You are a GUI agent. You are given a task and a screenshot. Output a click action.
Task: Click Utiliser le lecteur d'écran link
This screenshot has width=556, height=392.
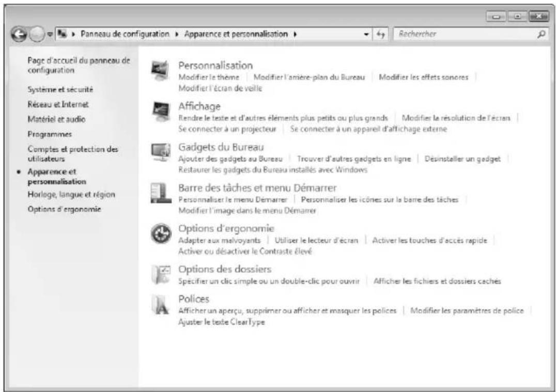click(316, 240)
